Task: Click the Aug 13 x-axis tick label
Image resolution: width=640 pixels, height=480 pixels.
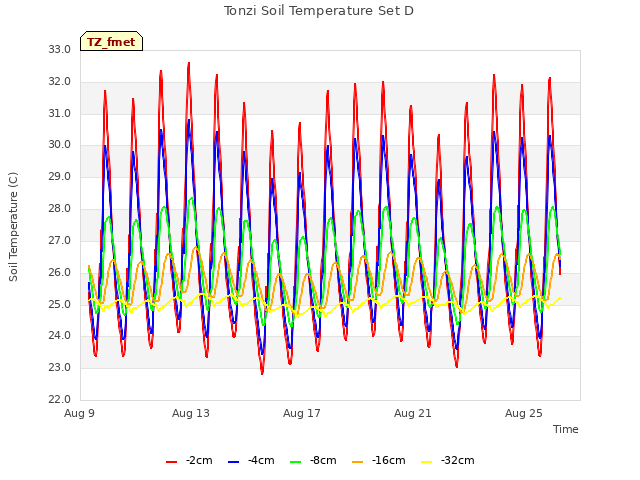Action: click(191, 413)
